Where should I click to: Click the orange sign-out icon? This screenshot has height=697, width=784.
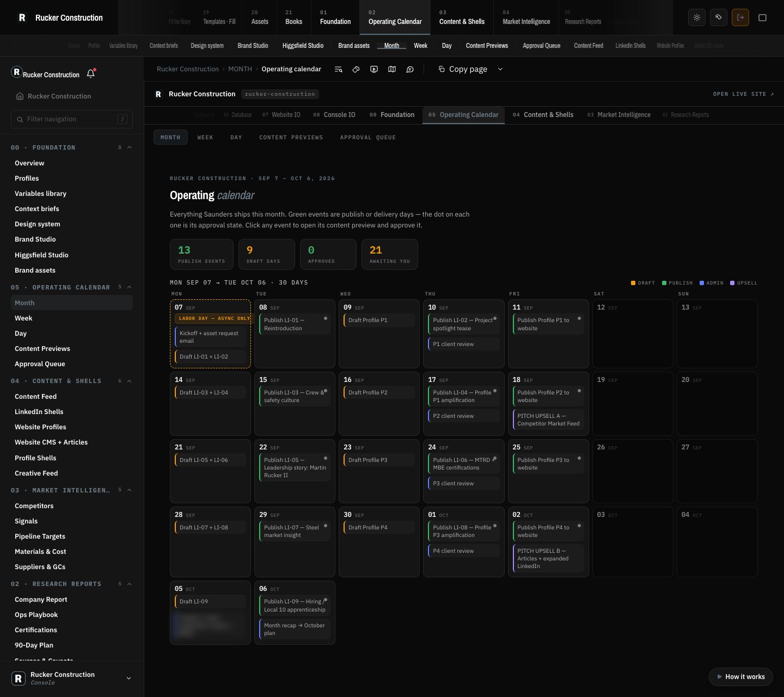[740, 17]
